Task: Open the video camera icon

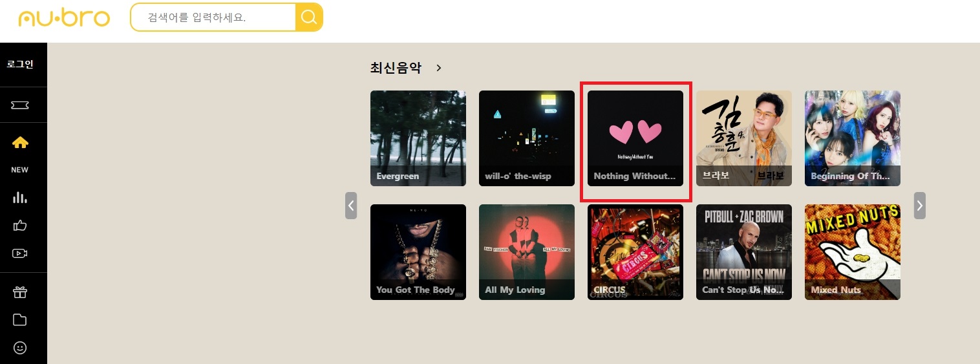Action: tap(20, 253)
